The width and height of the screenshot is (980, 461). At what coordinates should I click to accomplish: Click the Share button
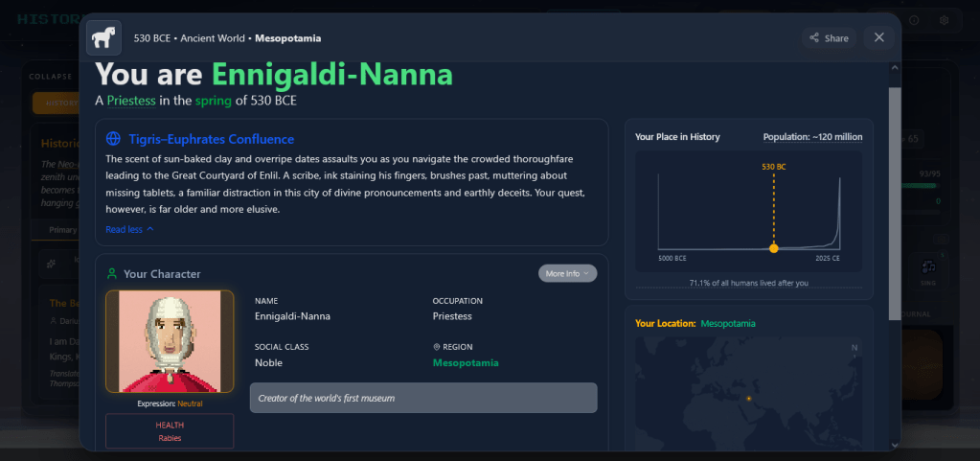tap(829, 38)
